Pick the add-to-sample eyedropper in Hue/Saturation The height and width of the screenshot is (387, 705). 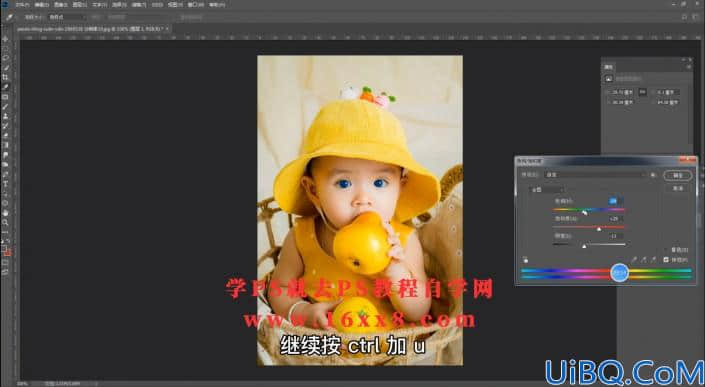[x=643, y=260]
